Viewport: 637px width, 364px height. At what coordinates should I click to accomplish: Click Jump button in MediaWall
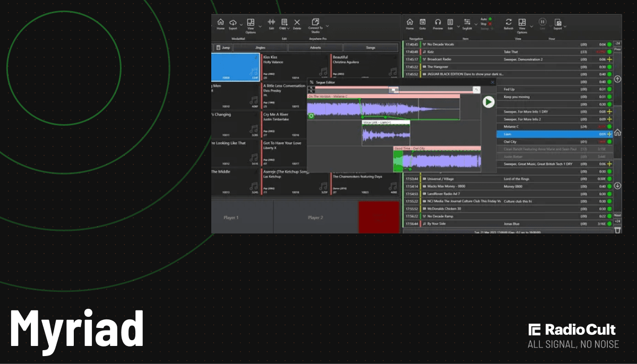click(x=223, y=48)
